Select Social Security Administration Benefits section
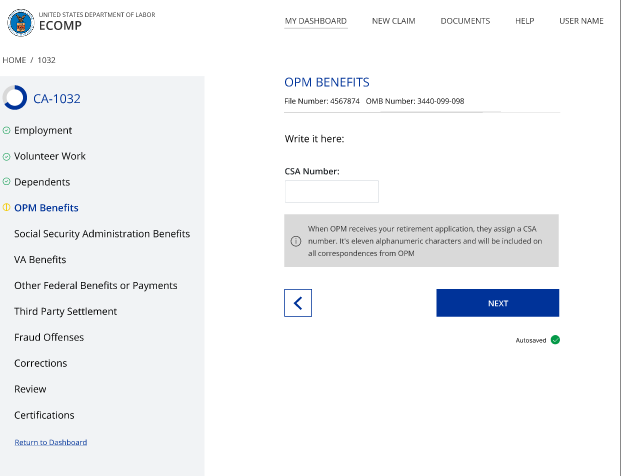The width and height of the screenshot is (621, 476). tap(102, 234)
